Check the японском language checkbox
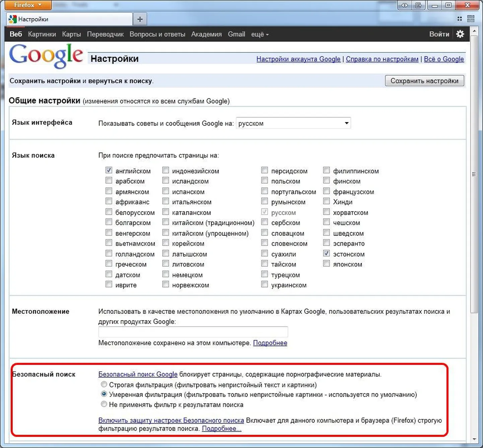 click(327, 264)
